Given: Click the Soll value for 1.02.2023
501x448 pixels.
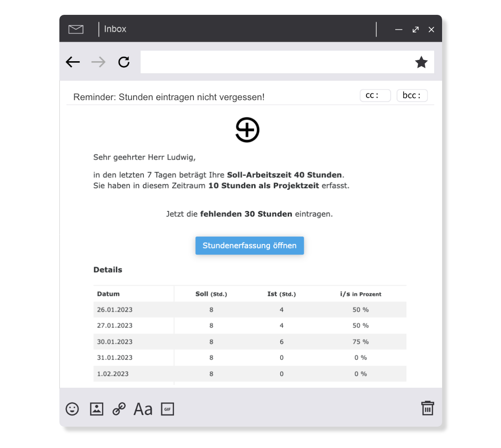Looking at the screenshot, I should [x=211, y=373].
